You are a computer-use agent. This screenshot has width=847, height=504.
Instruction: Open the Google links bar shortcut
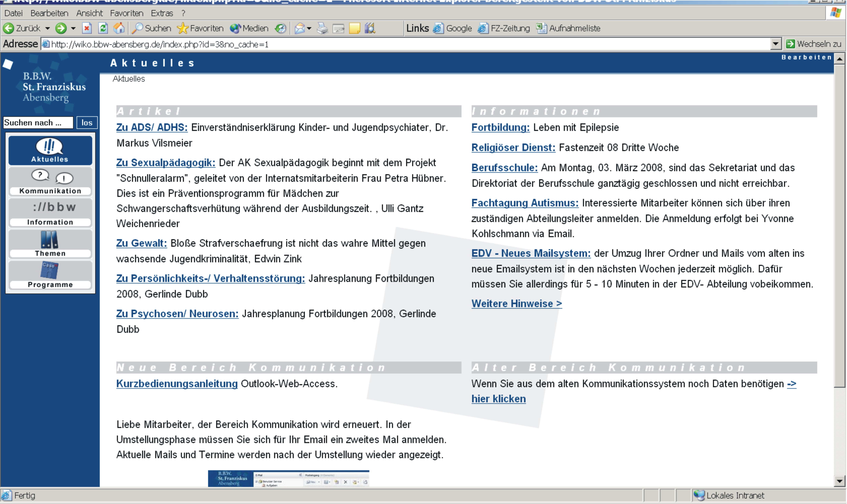452,28
